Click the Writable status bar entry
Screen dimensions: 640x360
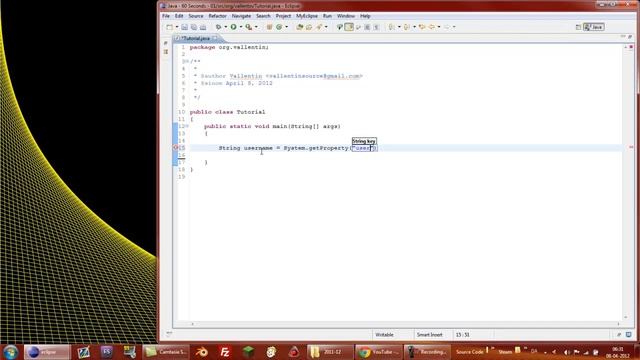tap(384, 335)
